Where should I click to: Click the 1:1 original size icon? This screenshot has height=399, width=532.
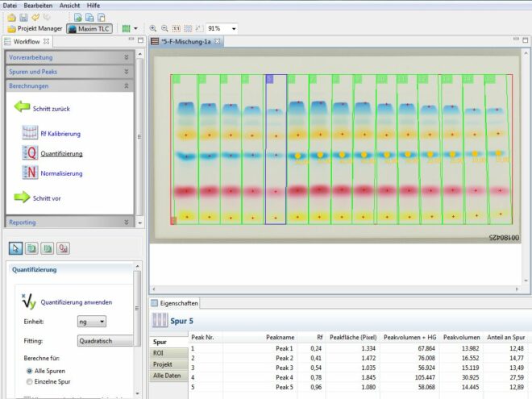click(177, 28)
